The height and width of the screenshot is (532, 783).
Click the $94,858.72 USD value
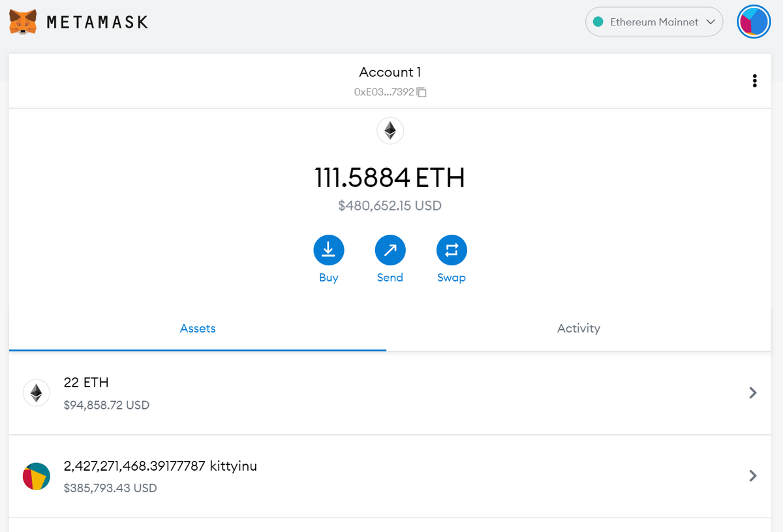click(x=107, y=405)
